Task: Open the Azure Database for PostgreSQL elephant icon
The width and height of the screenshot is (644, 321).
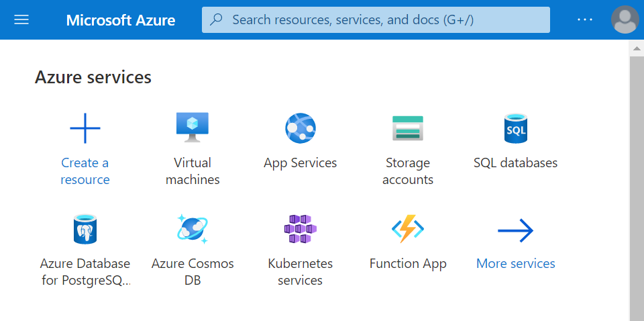Action: 85,229
